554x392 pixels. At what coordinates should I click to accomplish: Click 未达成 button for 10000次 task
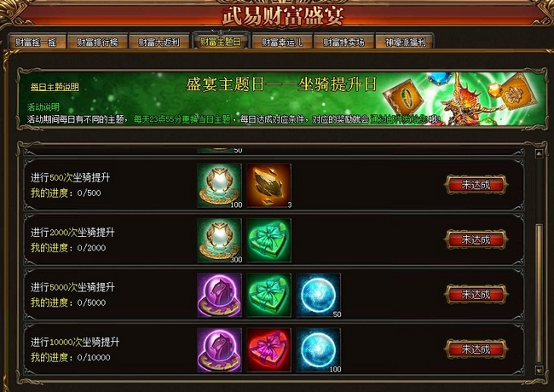point(476,349)
